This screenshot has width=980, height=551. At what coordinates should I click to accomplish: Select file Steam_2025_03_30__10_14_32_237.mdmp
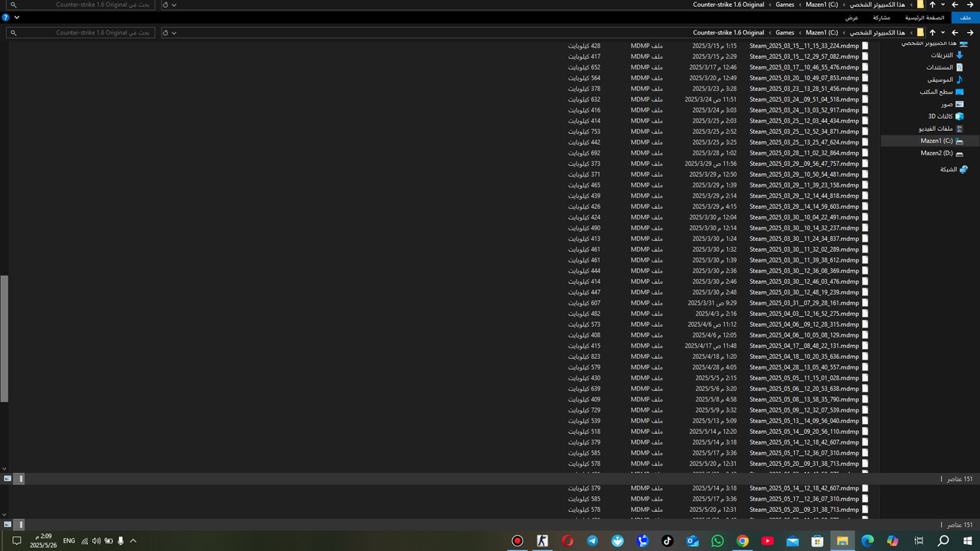pos(804,228)
